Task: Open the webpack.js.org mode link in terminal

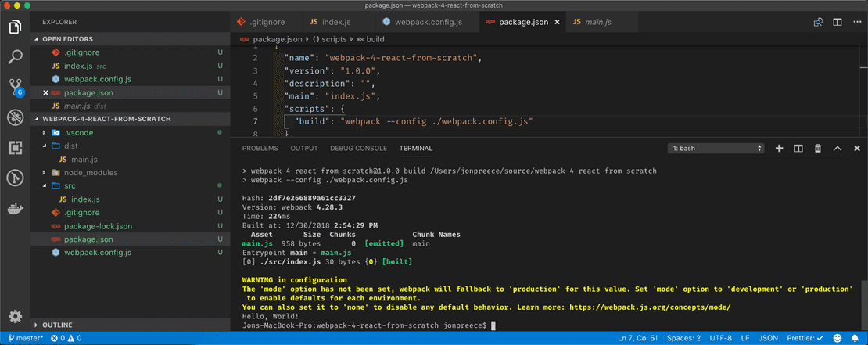Action: coord(648,307)
